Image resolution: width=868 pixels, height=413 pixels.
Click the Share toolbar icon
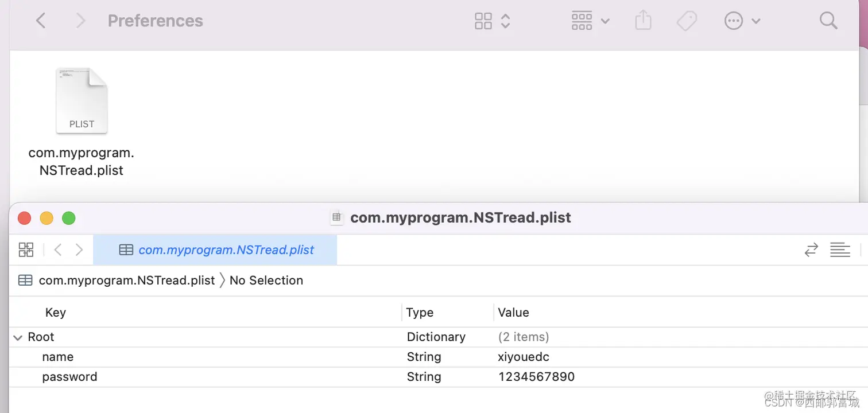point(644,21)
